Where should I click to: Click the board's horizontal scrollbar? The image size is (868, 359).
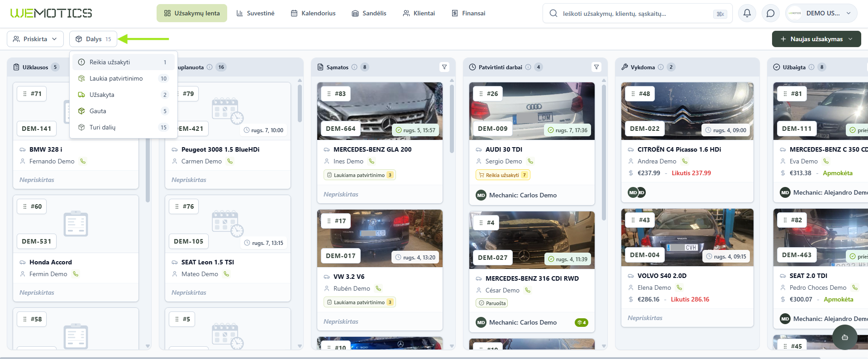pos(410,358)
